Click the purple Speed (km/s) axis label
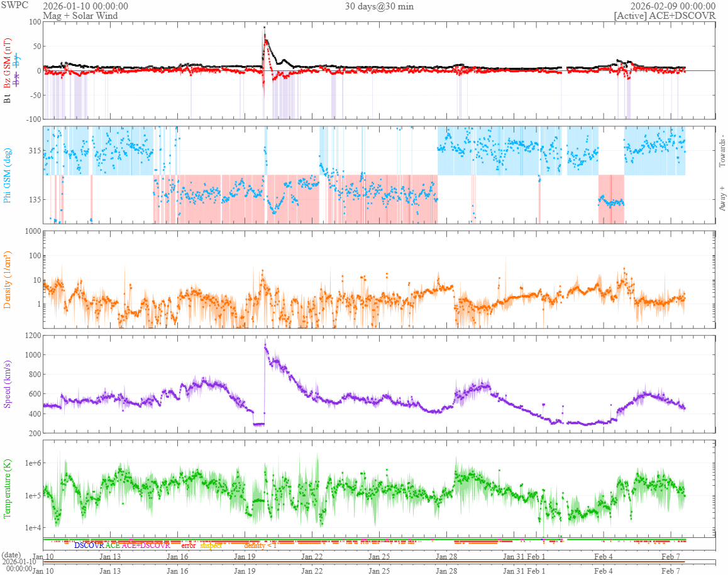The width and height of the screenshot is (728, 575). 8,384
